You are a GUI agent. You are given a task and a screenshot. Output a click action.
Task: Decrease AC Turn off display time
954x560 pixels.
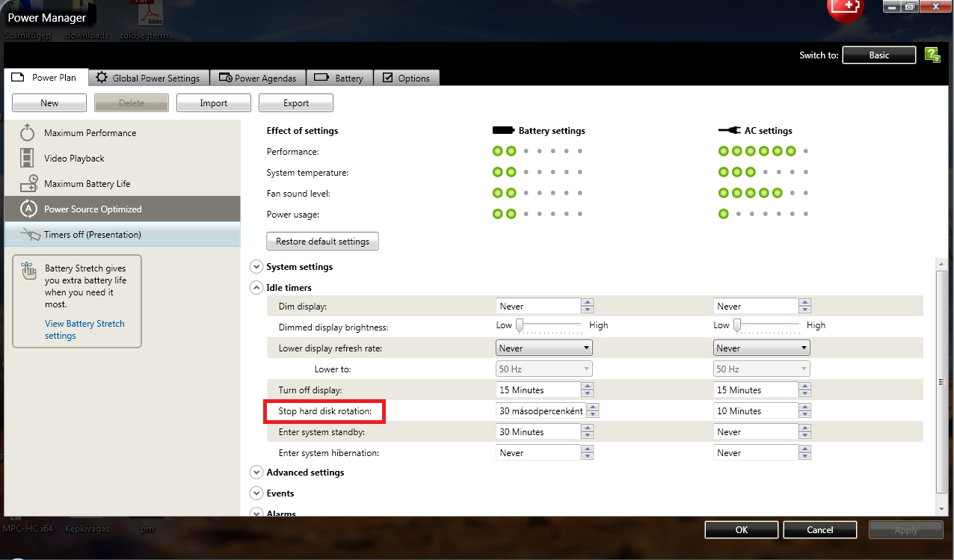pyautogui.click(x=804, y=394)
